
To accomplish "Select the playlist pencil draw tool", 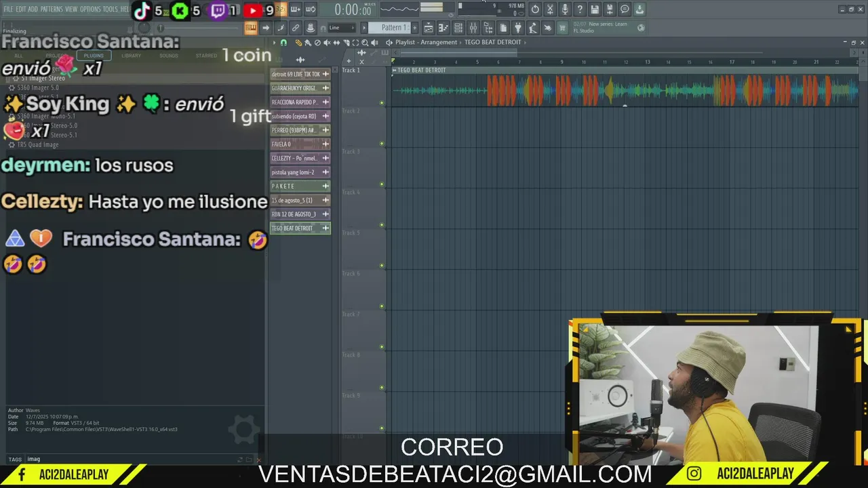I will 298,43.
